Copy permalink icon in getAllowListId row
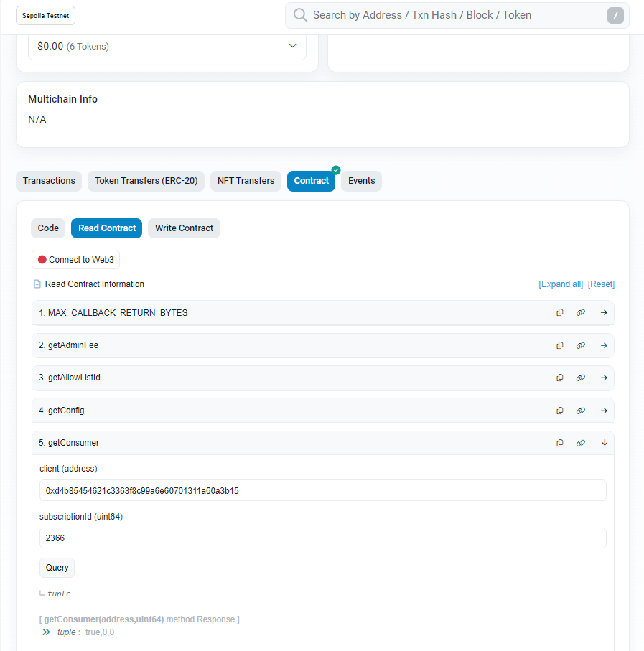This screenshot has width=644, height=651. (581, 378)
